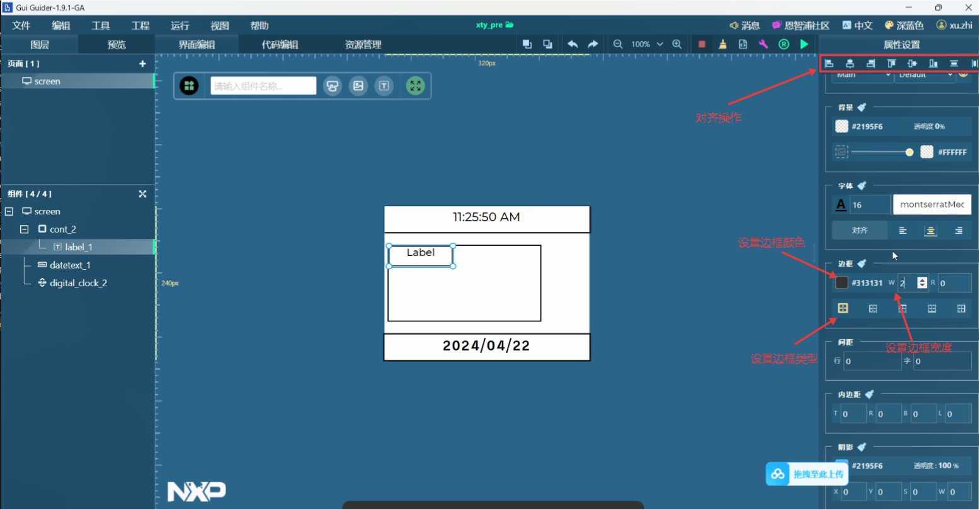The width and height of the screenshot is (980, 510).
Task: Collapse the cont_2 tree node
Action: point(24,229)
